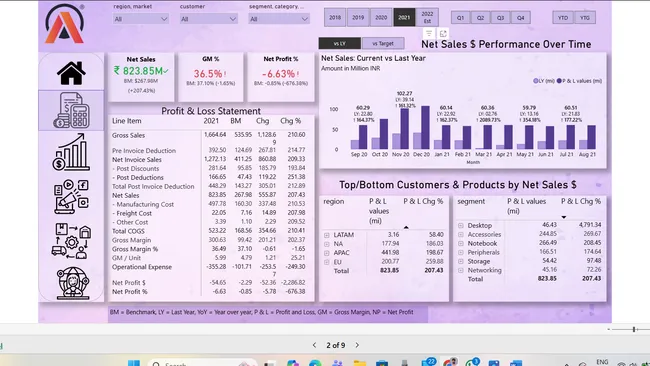The image size is (650, 366).
Task: Click the LY (mi) legend swatch
Action: [x=535, y=81]
